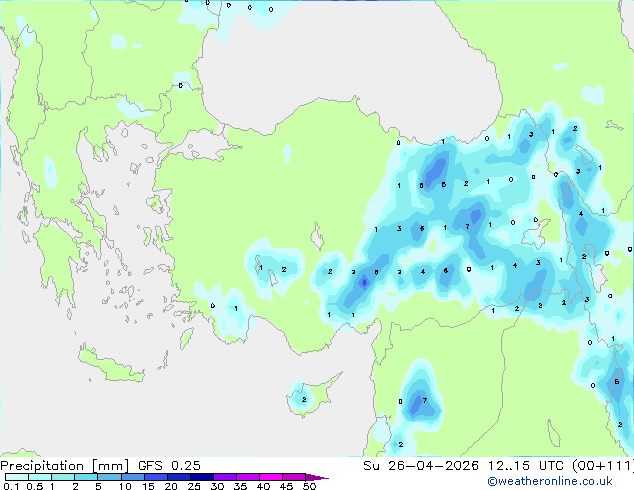The image size is (634, 490).
Task: Click the value 7 over Syria blob
Action: (425, 400)
